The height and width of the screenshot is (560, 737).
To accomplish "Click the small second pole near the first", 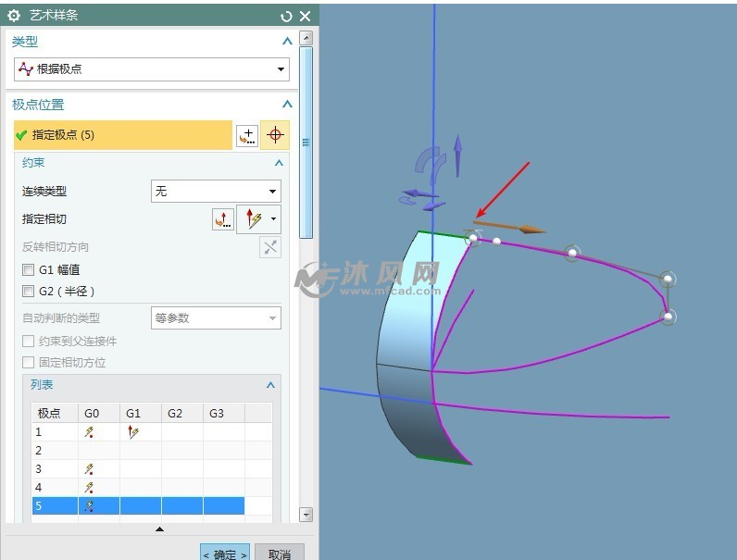I will pyautogui.click(x=496, y=242).
